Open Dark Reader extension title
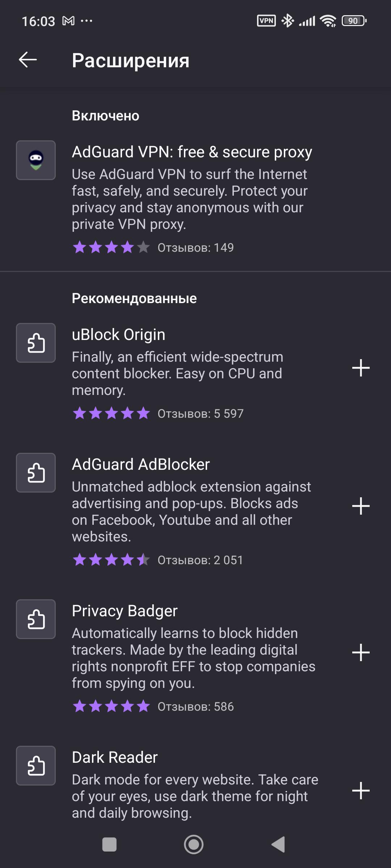Image resolution: width=391 pixels, height=868 pixels. (114, 758)
